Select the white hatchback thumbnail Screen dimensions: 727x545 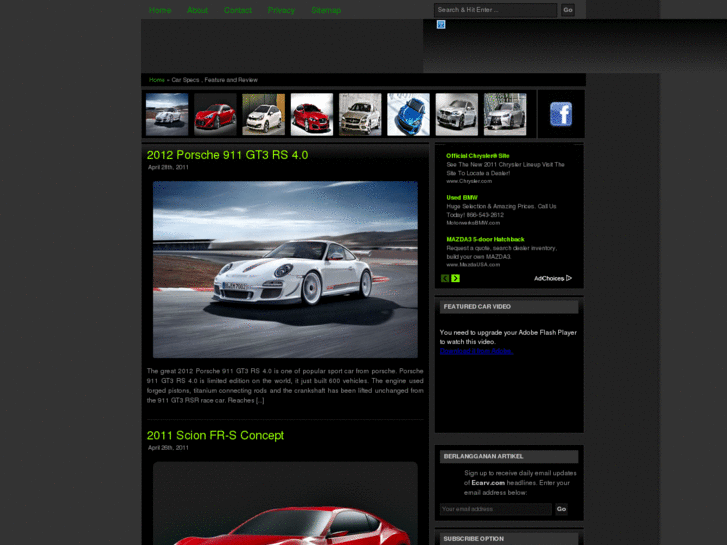(263, 114)
